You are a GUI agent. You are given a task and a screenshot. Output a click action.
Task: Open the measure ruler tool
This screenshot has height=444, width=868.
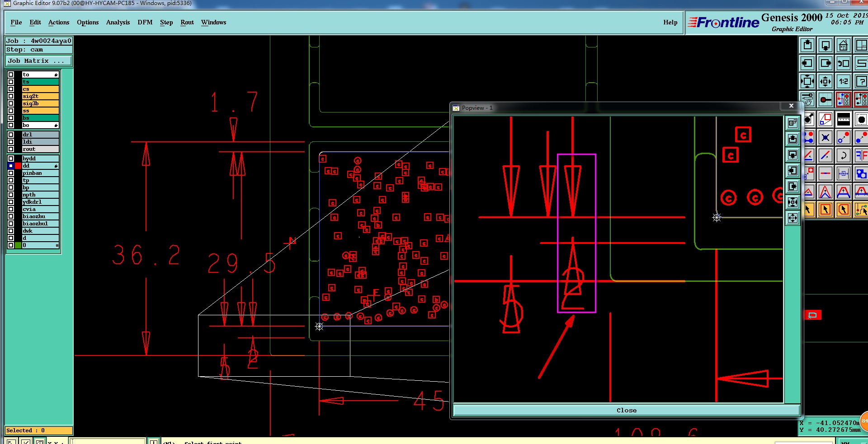[x=844, y=119]
